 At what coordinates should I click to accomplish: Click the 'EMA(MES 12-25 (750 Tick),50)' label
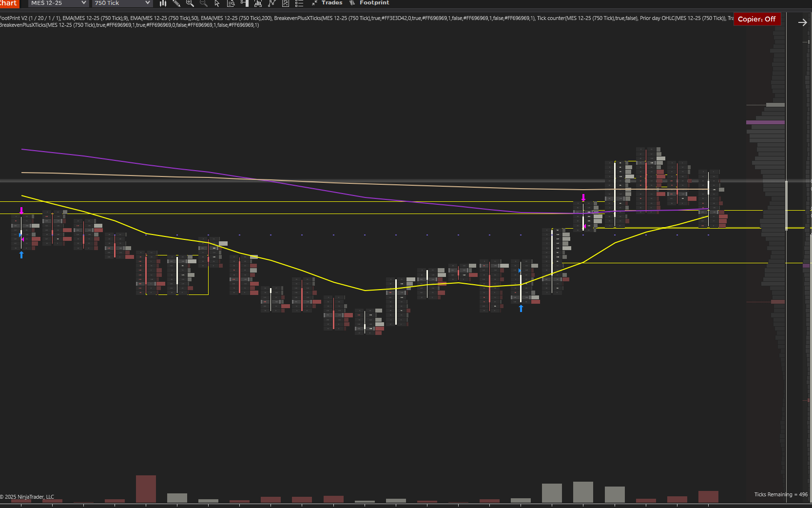click(x=165, y=18)
